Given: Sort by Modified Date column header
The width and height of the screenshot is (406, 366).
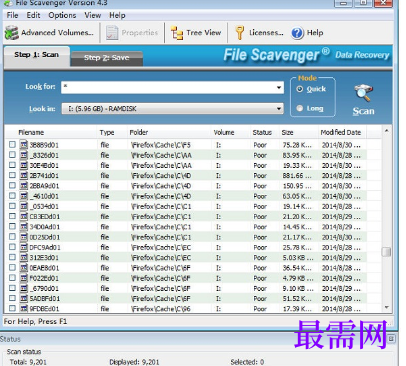Looking at the screenshot, I should point(341,132).
